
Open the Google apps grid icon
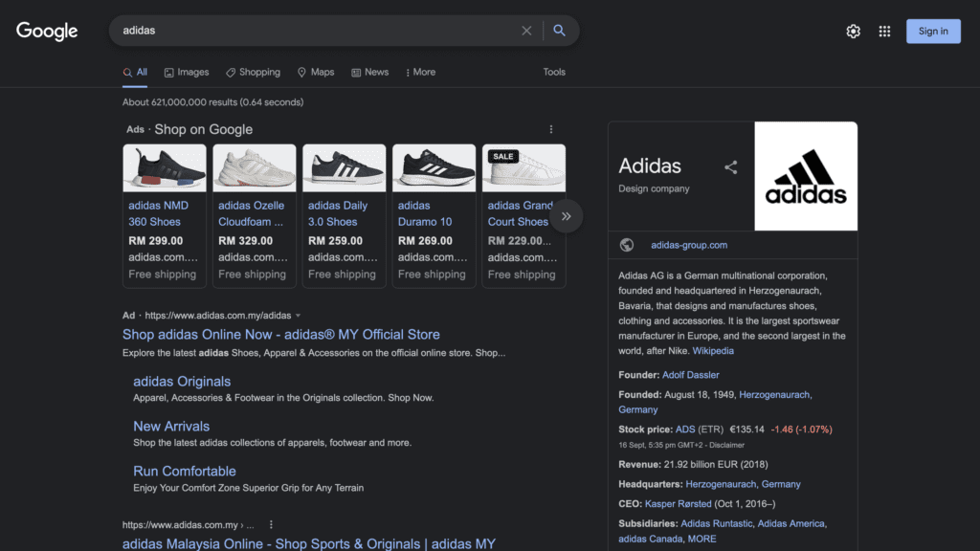click(x=884, y=31)
